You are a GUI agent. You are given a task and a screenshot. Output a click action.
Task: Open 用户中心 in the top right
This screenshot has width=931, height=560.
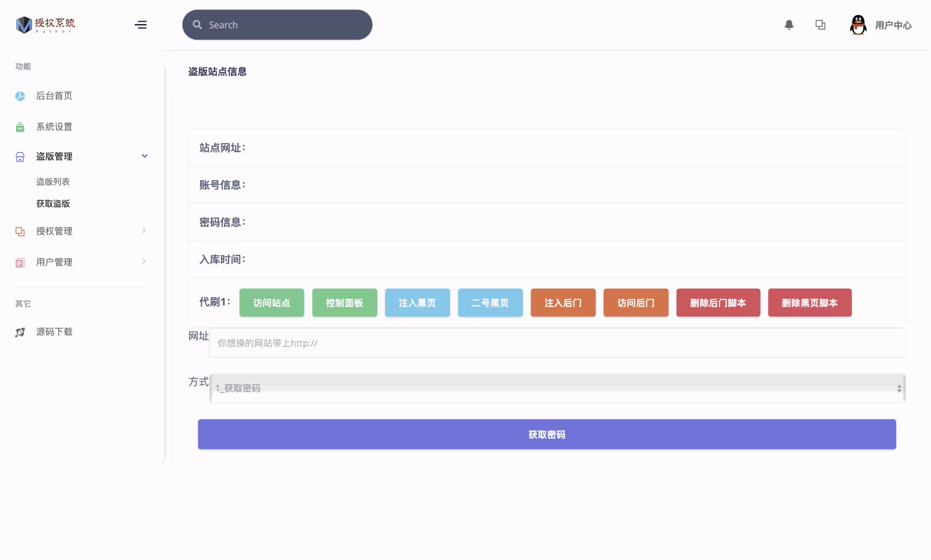click(x=893, y=25)
